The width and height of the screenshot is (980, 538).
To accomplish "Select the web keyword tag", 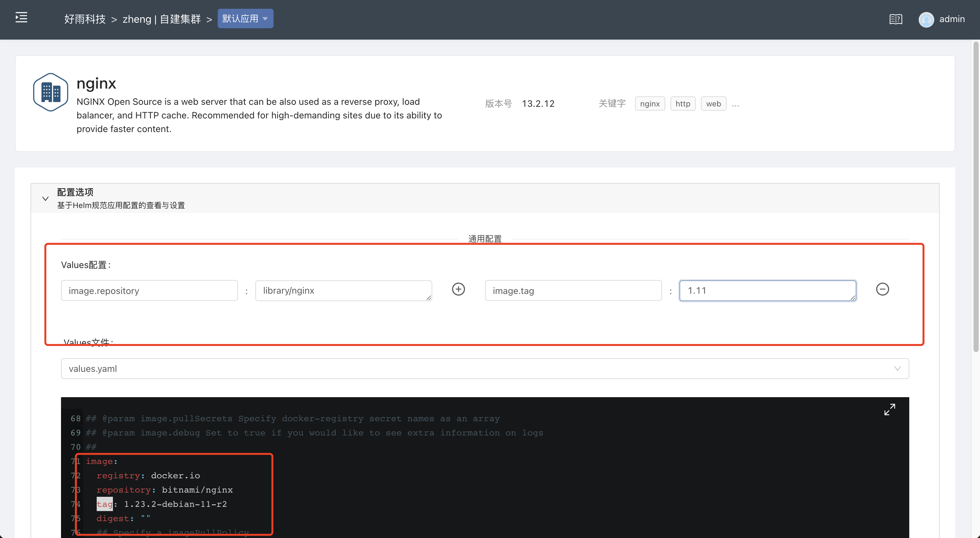I will click(713, 104).
